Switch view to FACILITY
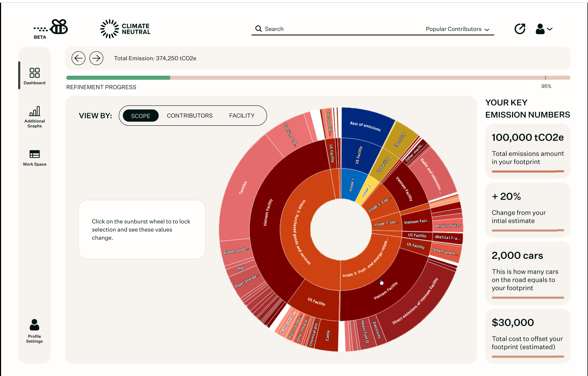Screen dimensions: 588x376 242,116
